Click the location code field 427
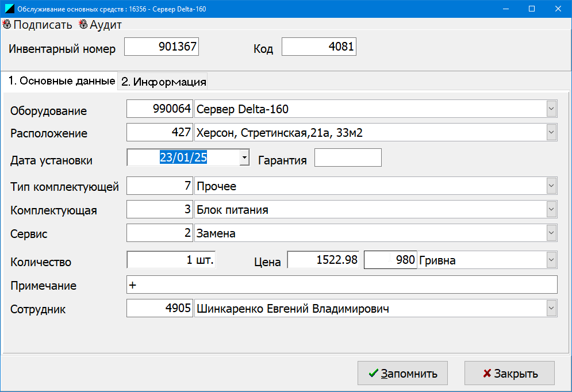The height and width of the screenshot is (392, 572). click(x=160, y=132)
